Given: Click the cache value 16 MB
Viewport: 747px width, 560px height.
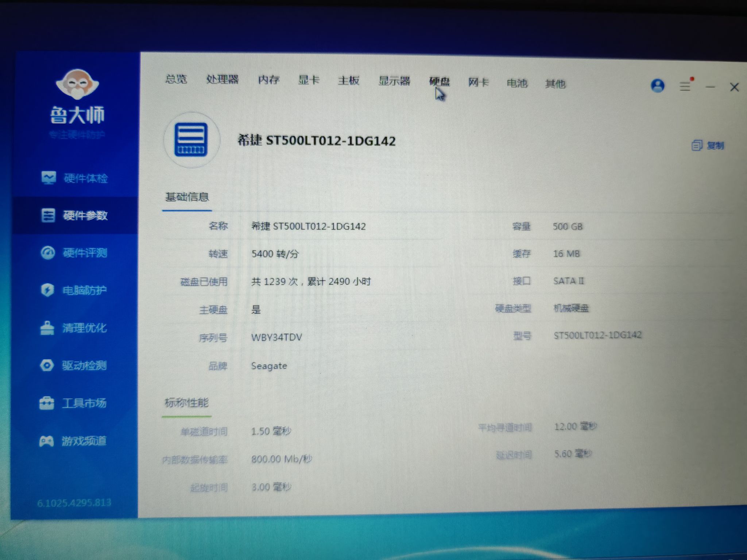Looking at the screenshot, I should pyautogui.click(x=566, y=254).
